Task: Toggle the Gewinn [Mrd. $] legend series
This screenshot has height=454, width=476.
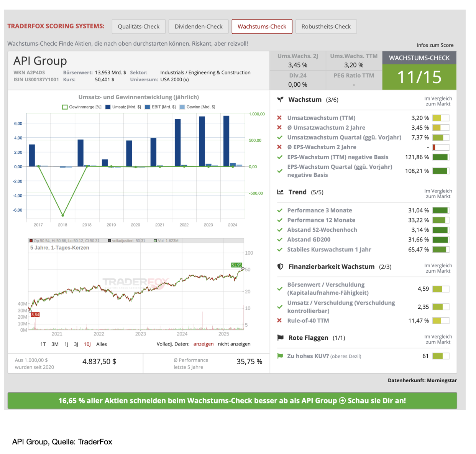Action: 197,107
